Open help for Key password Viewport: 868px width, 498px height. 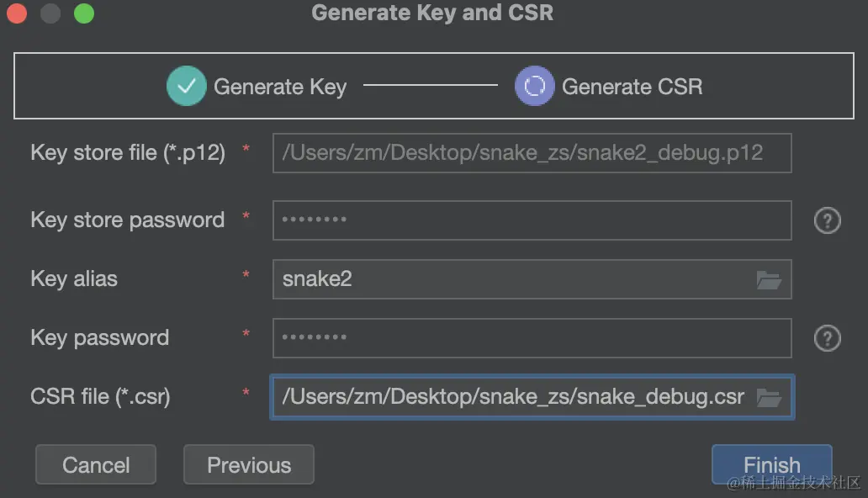click(x=827, y=338)
